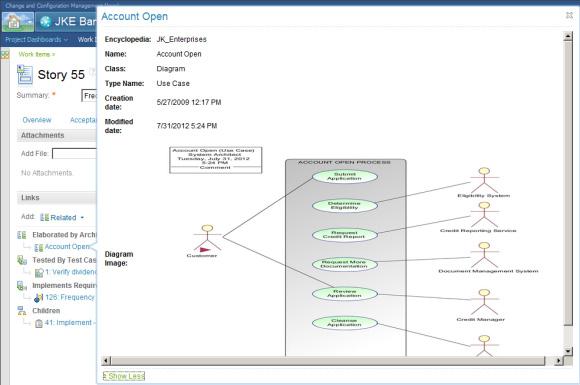Click the horizontal scrollbar left arrow
This screenshot has height=385, width=580.
coord(106,360)
